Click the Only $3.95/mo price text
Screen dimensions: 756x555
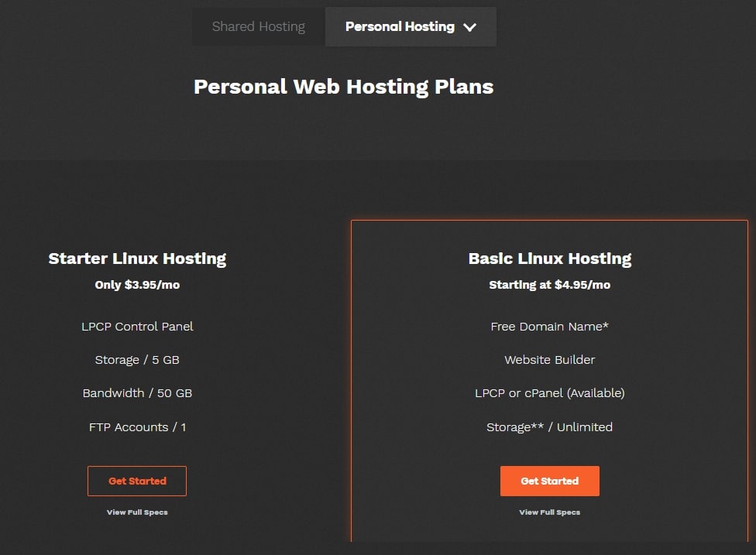click(x=137, y=285)
